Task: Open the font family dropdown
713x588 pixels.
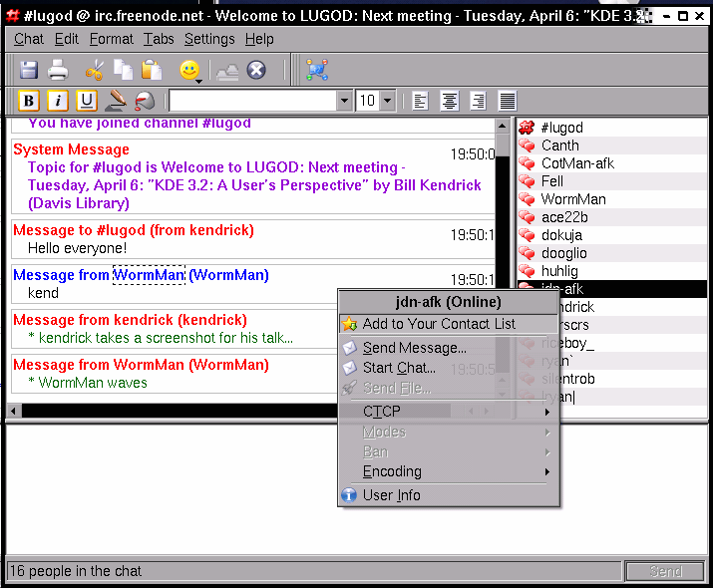Action: coord(344,101)
